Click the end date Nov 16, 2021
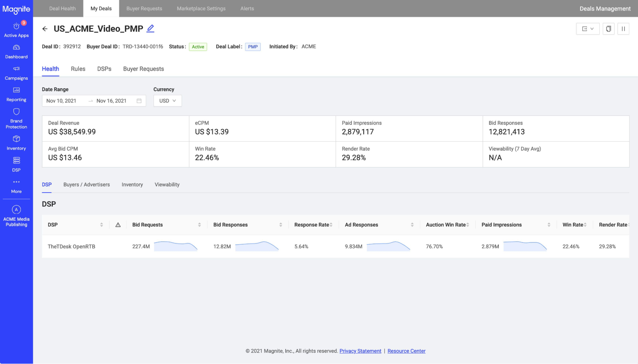 111,101
